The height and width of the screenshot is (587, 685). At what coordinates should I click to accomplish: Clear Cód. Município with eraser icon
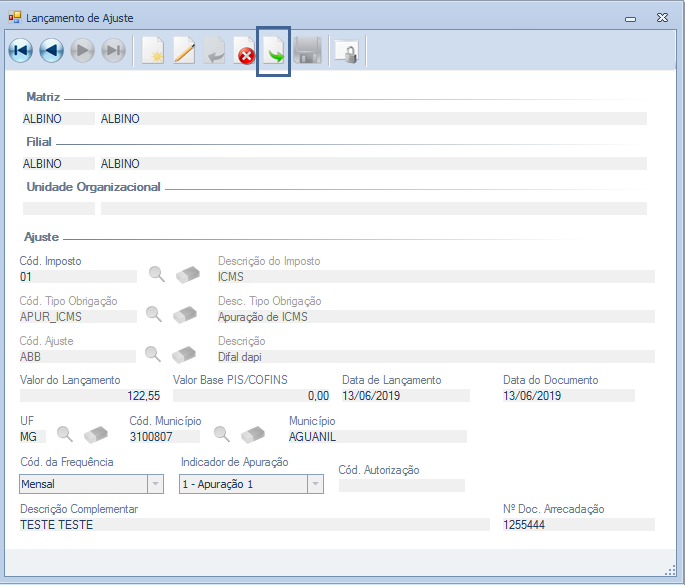click(254, 434)
